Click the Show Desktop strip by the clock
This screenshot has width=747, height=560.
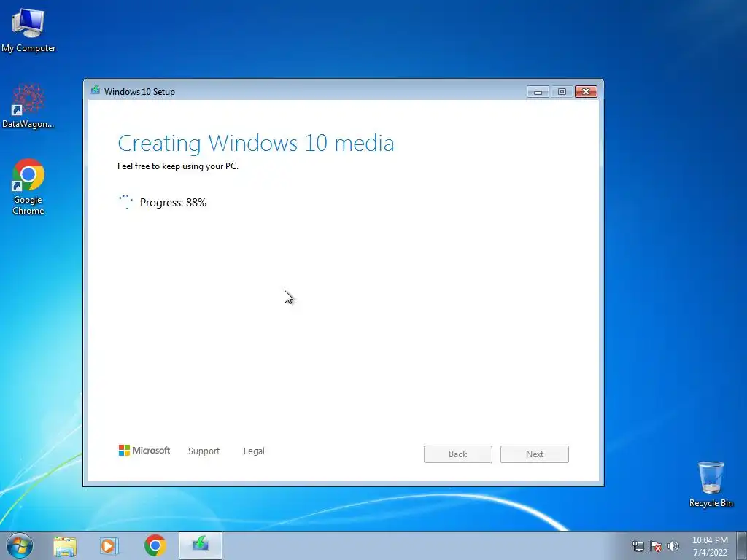click(742, 545)
